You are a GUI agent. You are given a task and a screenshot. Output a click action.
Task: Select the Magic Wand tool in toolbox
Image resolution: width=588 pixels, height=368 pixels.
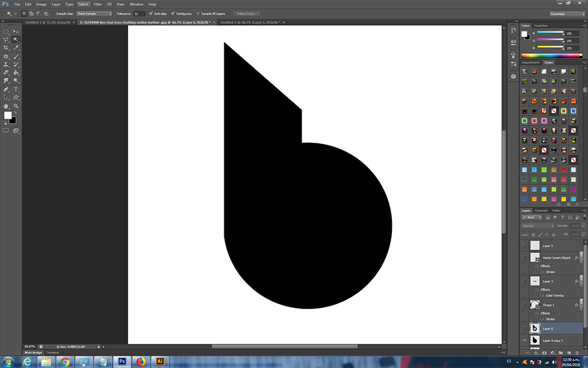(16, 39)
